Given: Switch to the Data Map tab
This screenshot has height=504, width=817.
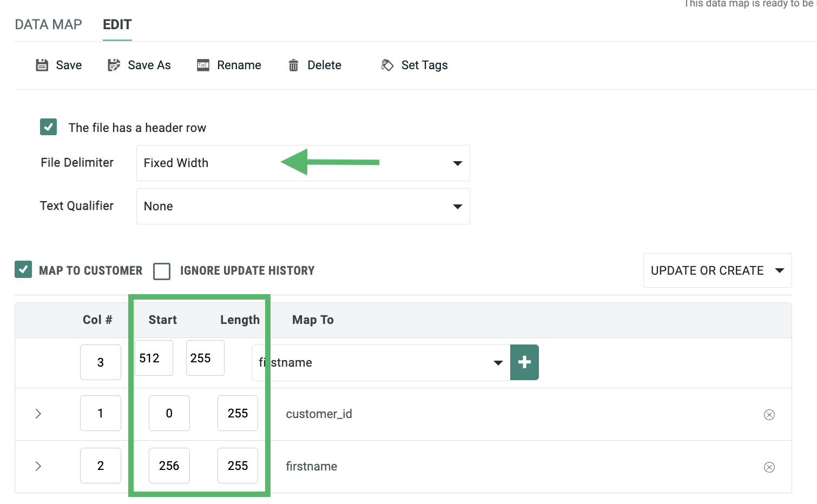Looking at the screenshot, I should pyautogui.click(x=48, y=25).
